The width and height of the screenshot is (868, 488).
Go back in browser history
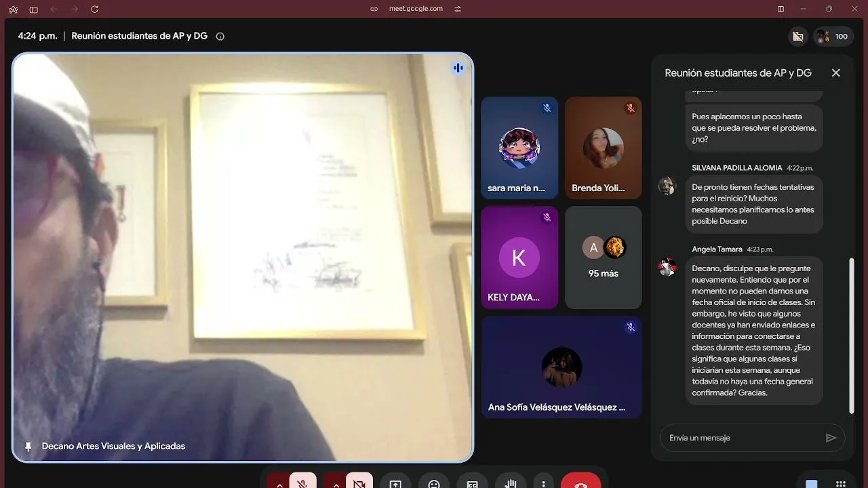coord(54,9)
